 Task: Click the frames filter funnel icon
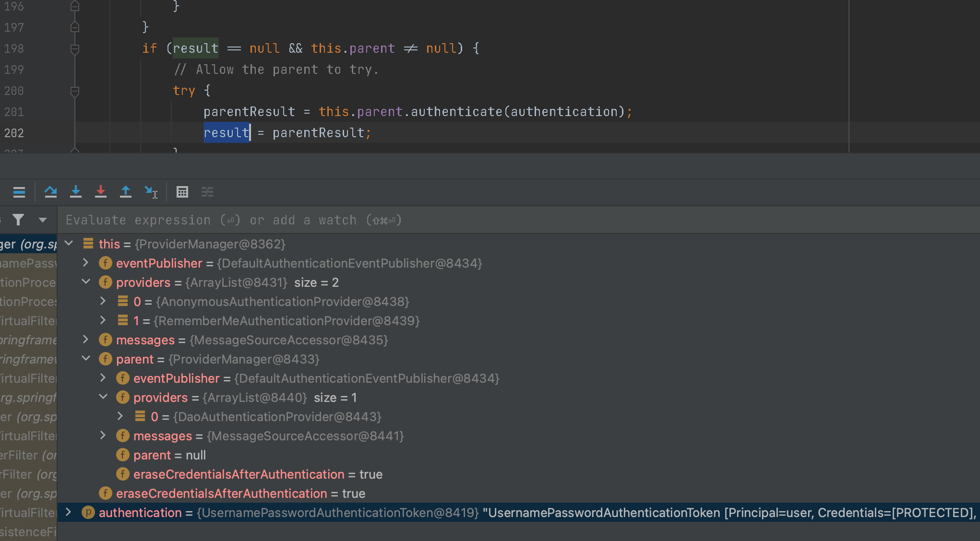[18, 220]
